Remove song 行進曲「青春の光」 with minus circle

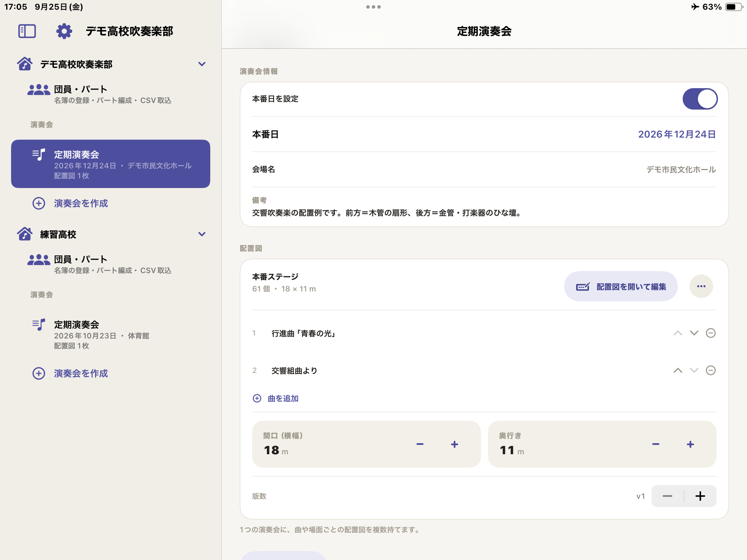tap(711, 333)
